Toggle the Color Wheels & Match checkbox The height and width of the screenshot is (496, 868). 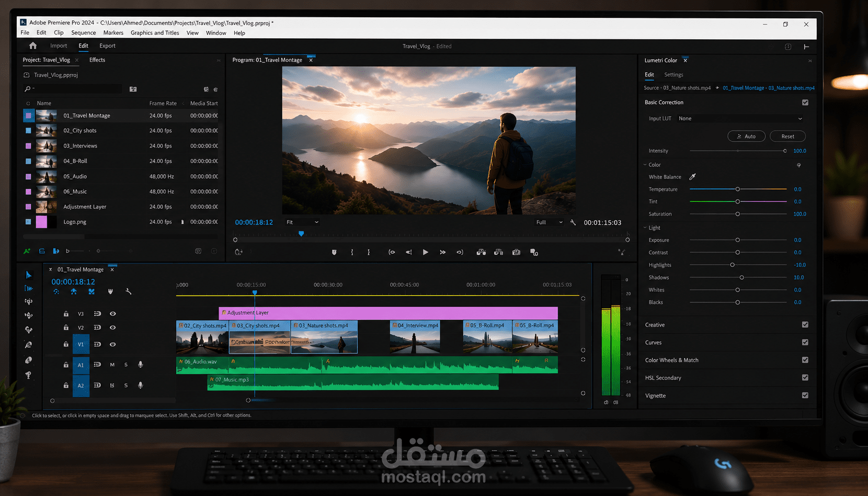coord(805,360)
